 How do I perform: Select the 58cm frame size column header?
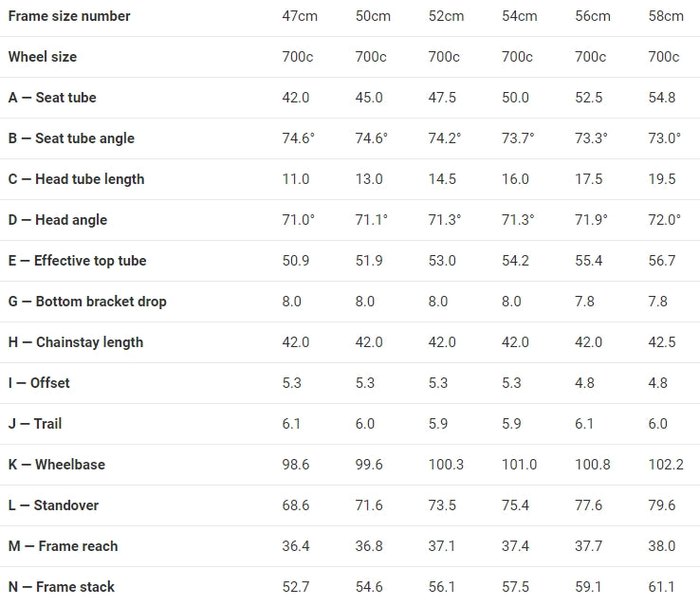[665, 16]
